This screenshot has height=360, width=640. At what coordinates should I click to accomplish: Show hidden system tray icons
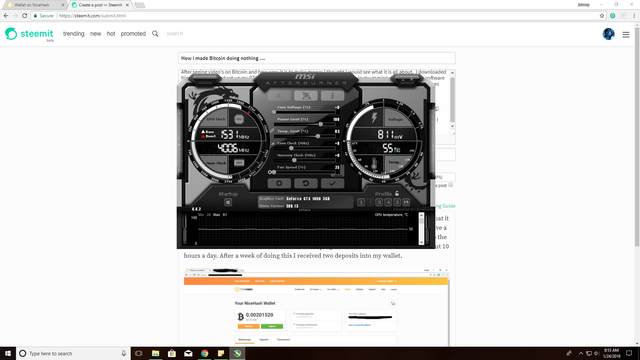(580, 353)
